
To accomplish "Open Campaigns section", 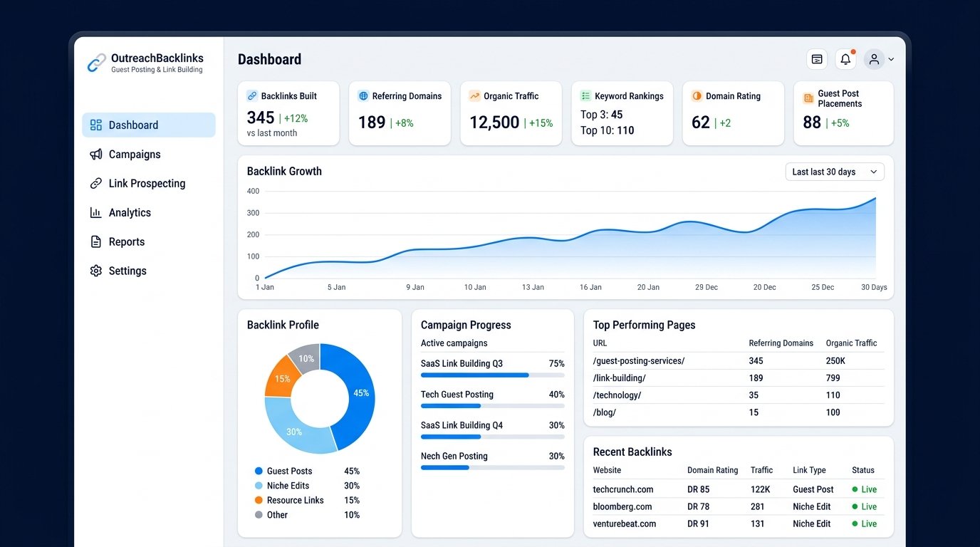I will point(135,155).
